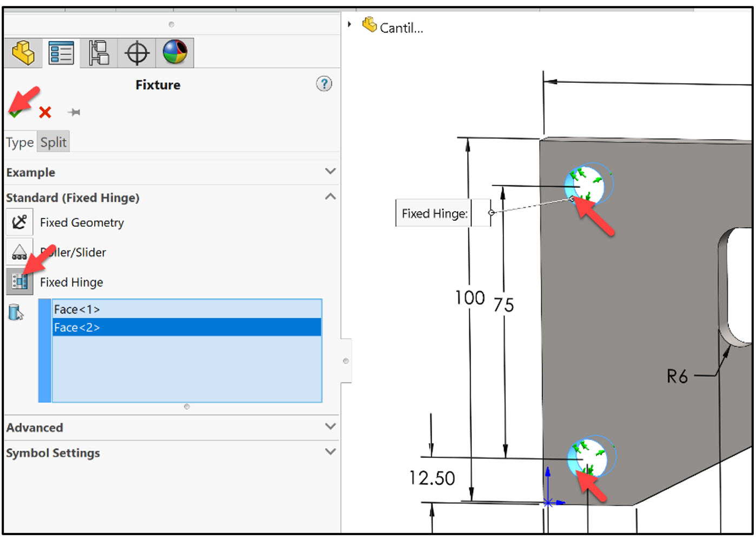
Task: Expand the Advanced section
Action: (x=330, y=427)
